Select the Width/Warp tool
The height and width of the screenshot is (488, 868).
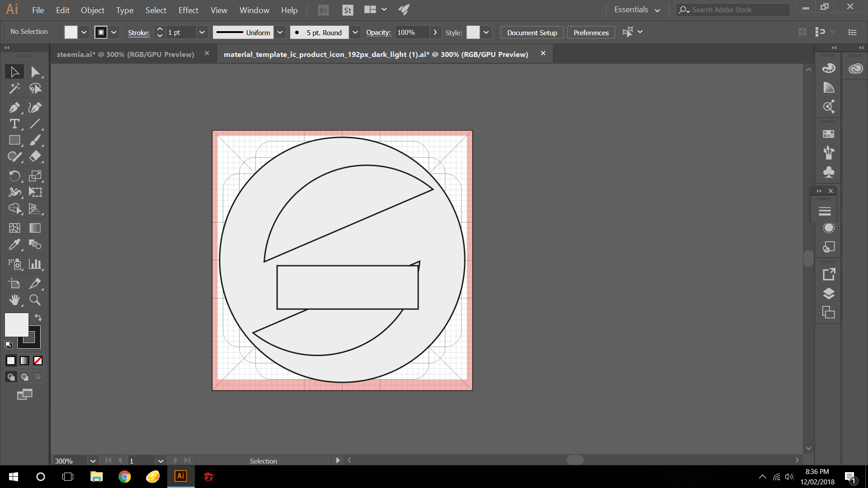tap(14, 192)
